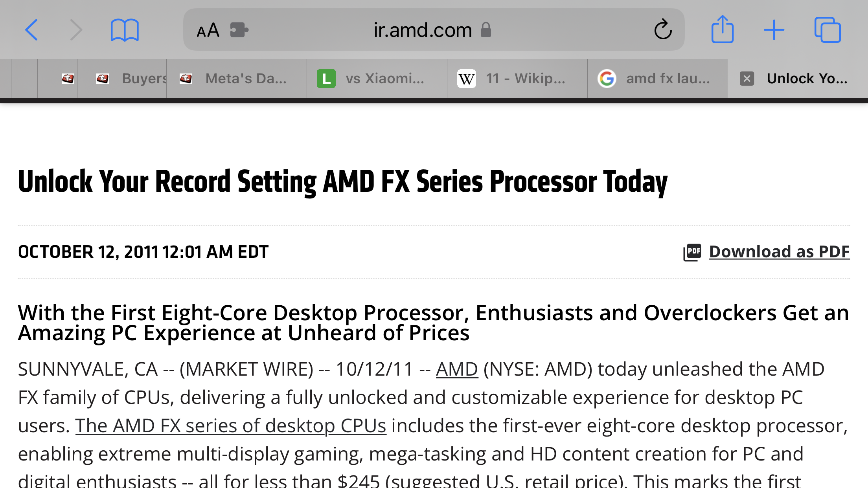This screenshot has height=488, width=868.
Task: Switch to the Meta's Da... tab
Action: coord(237,79)
